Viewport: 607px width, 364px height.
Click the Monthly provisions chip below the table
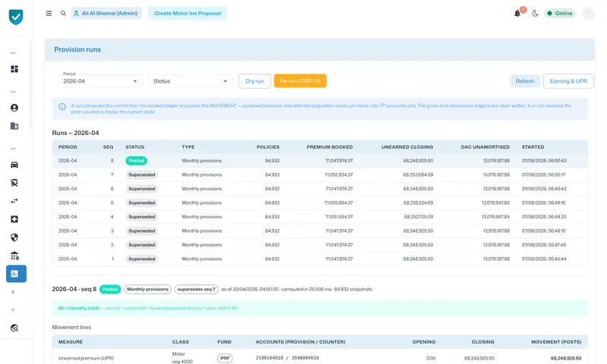[x=147, y=290]
